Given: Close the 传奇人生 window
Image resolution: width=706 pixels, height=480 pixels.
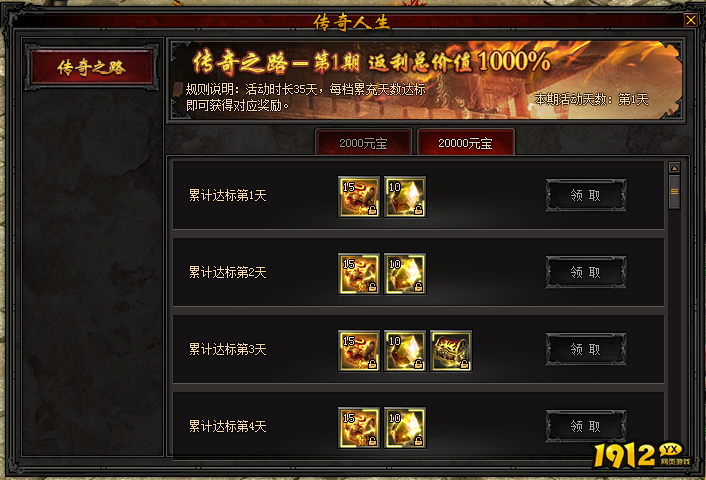Looking at the screenshot, I should tap(690, 20).
